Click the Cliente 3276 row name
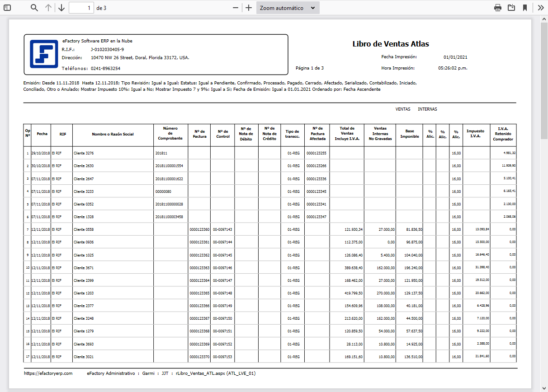Image resolution: width=548 pixels, height=392 pixels. pos(84,153)
